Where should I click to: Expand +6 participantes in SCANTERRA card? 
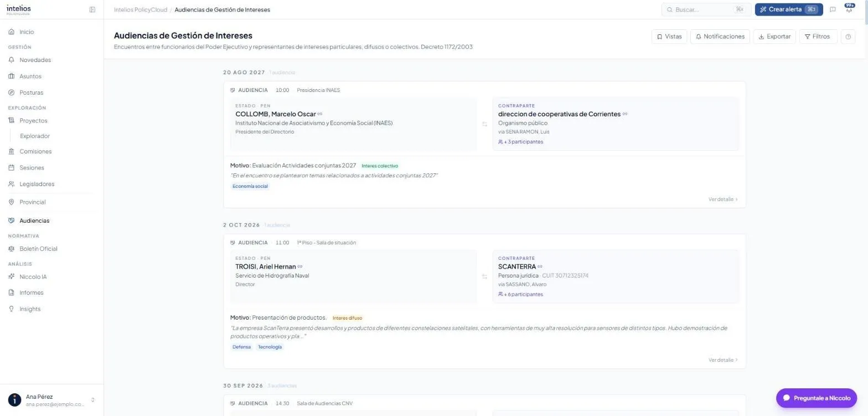click(x=520, y=294)
